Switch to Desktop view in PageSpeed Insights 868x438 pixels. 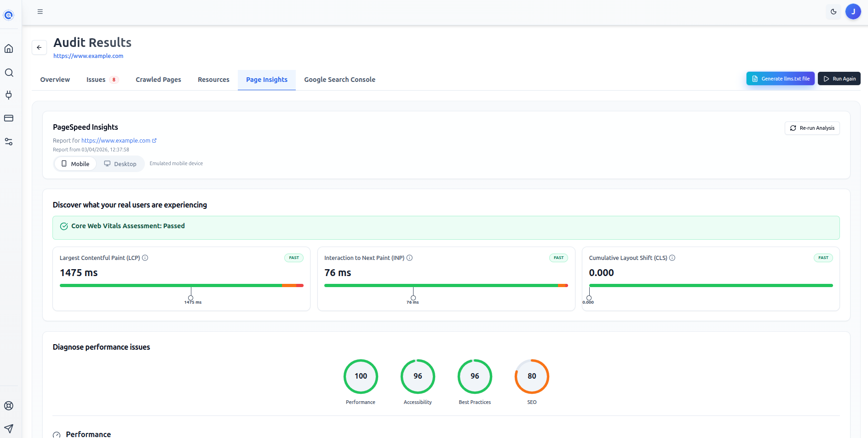[x=120, y=164]
